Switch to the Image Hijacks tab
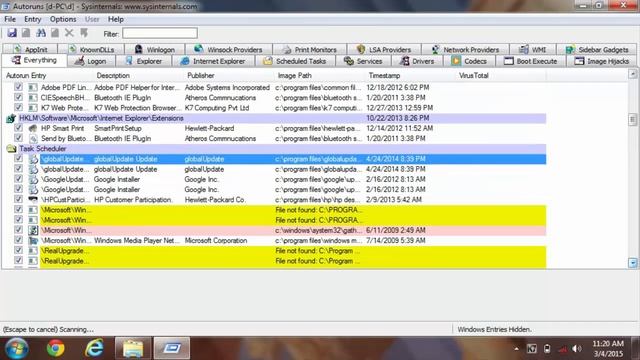 coord(602,61)
